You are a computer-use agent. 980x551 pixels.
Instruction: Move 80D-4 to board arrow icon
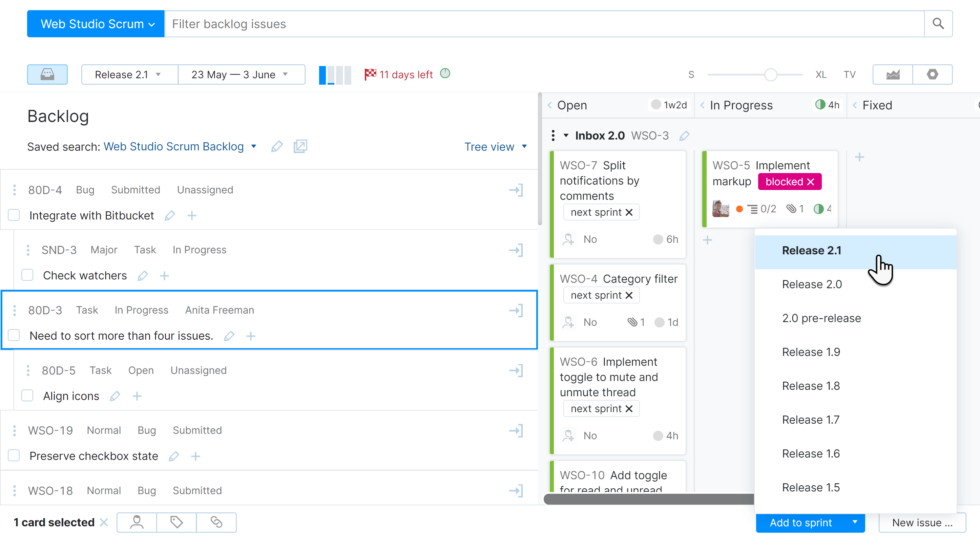pyautogui.click(x=516, y=190)
